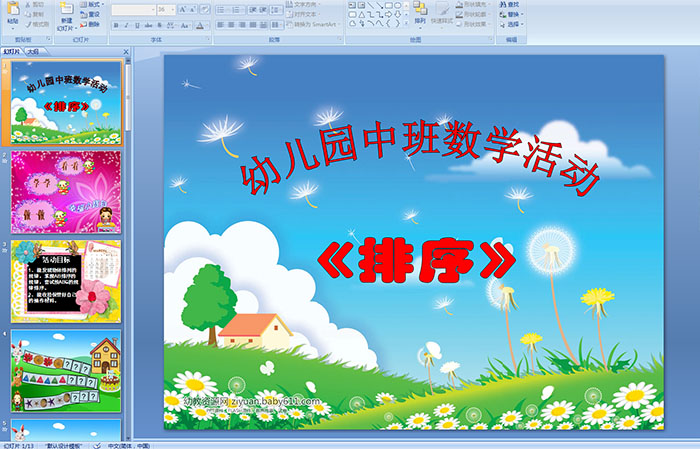Select the Left Brace shape
This screenshot has height=449, width=700.
388,23
